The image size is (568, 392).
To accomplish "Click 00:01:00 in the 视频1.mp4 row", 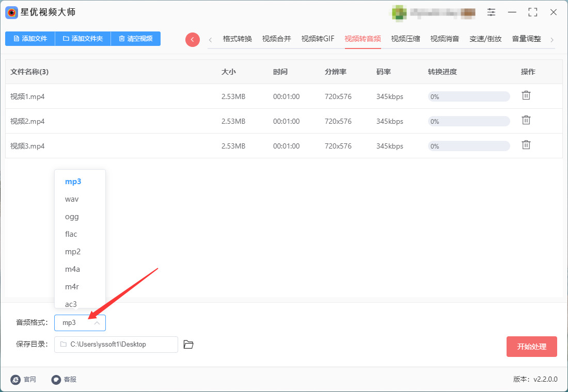I will click(286, 96).
